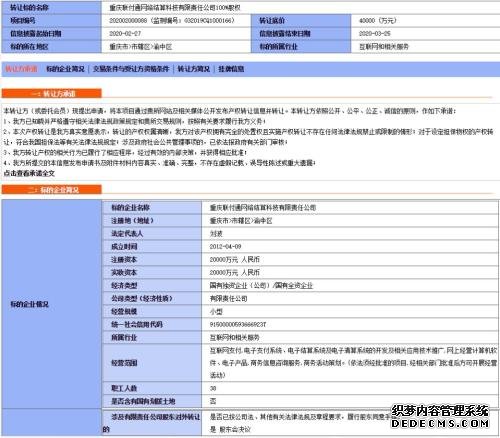
Task: Open the 转让方承诺 tab
Action: 21,69
